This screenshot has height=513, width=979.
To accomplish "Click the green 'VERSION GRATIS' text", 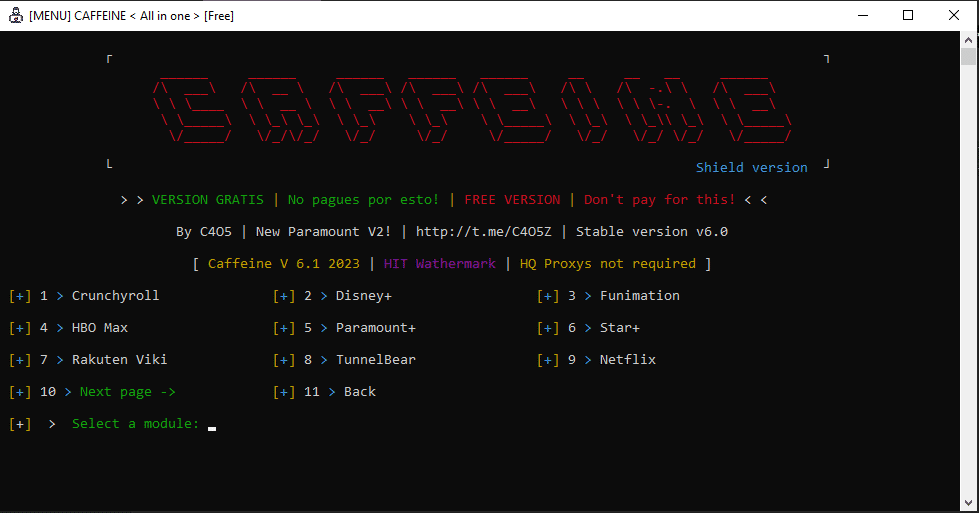I will pos(208,200).
